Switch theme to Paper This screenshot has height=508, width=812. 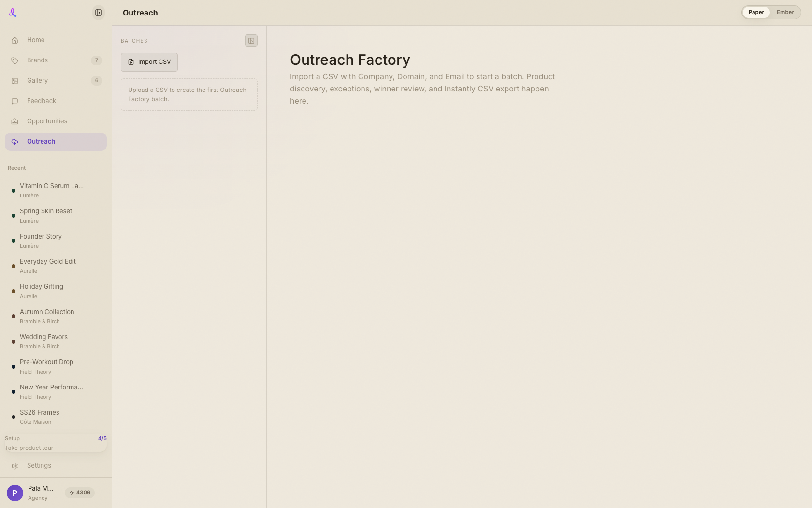[x=756, y=13]
